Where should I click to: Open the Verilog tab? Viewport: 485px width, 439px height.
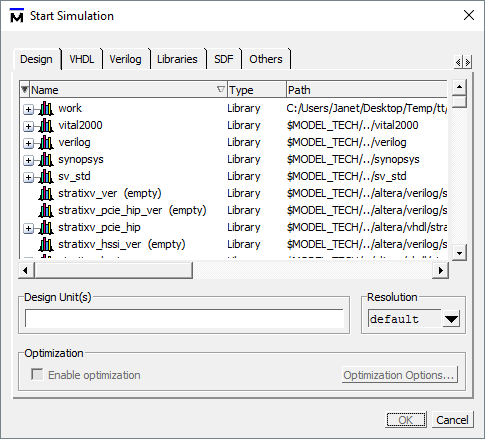[125, 59]
